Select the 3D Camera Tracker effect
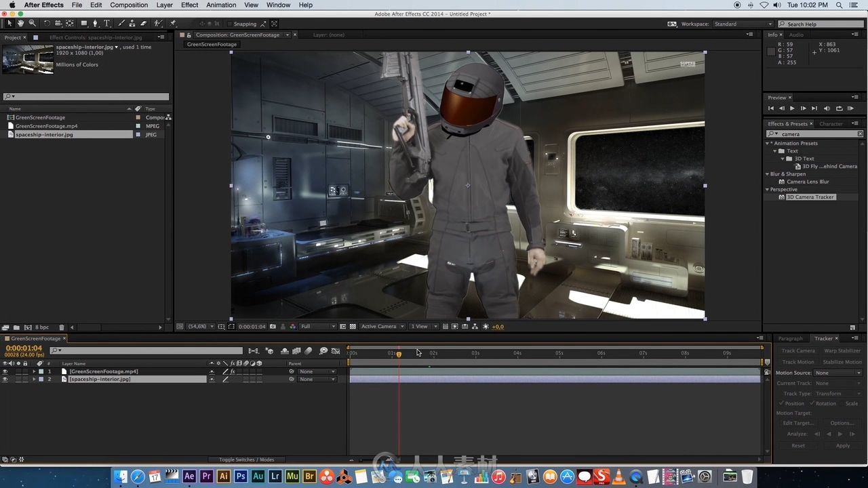The image size is (868, 488). point(811,197)
